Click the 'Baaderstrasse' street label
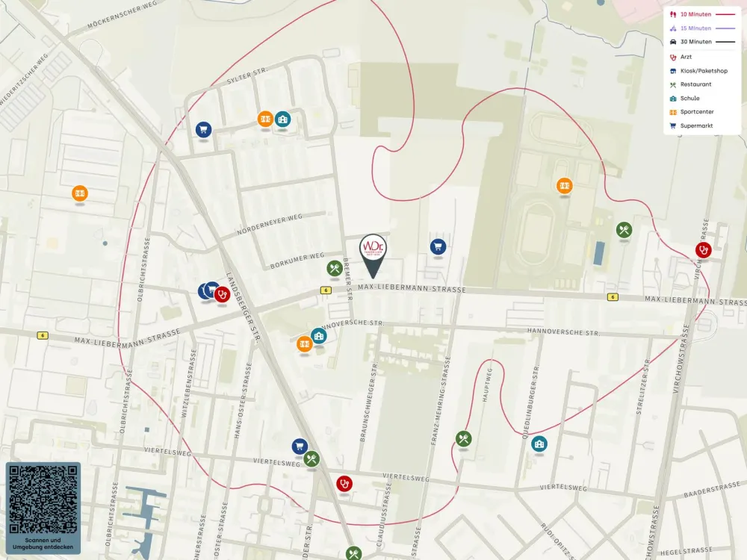 [712, 490]
